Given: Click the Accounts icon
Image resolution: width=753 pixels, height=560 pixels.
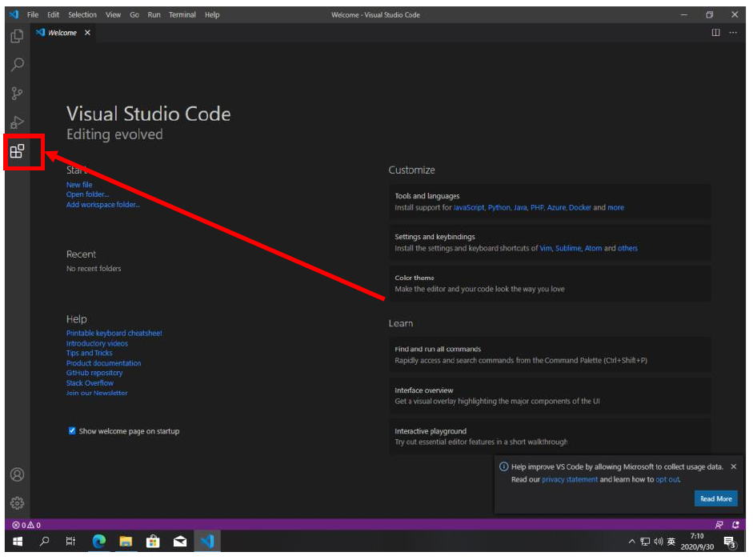Looking at the screenshot, I should 17,474.
